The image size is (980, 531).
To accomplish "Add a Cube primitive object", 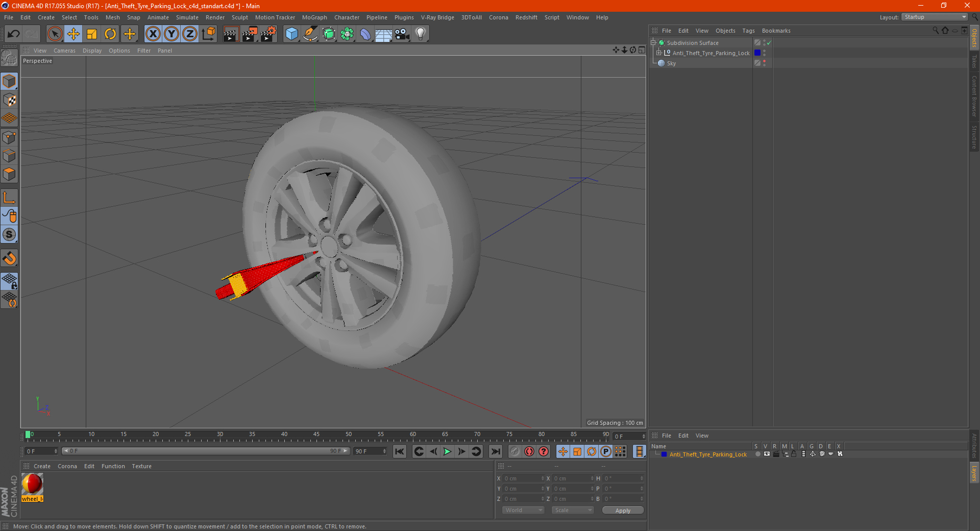I will 291,34.
